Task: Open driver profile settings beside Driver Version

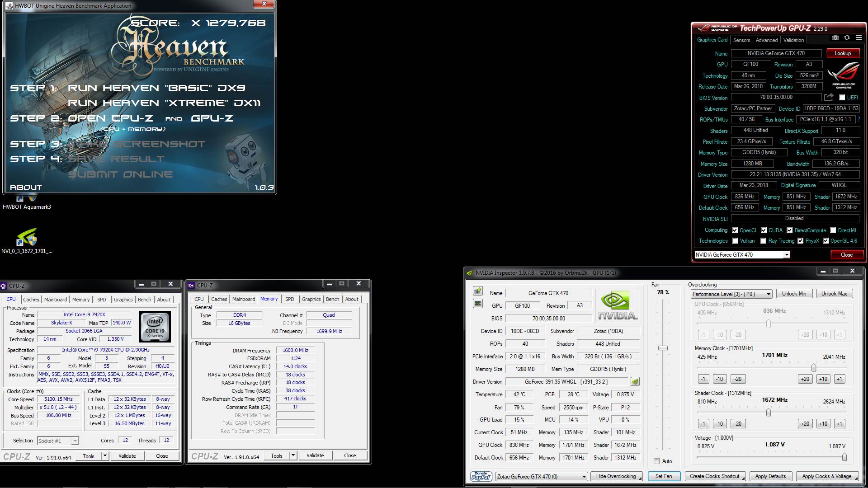Action: [635, 382]
